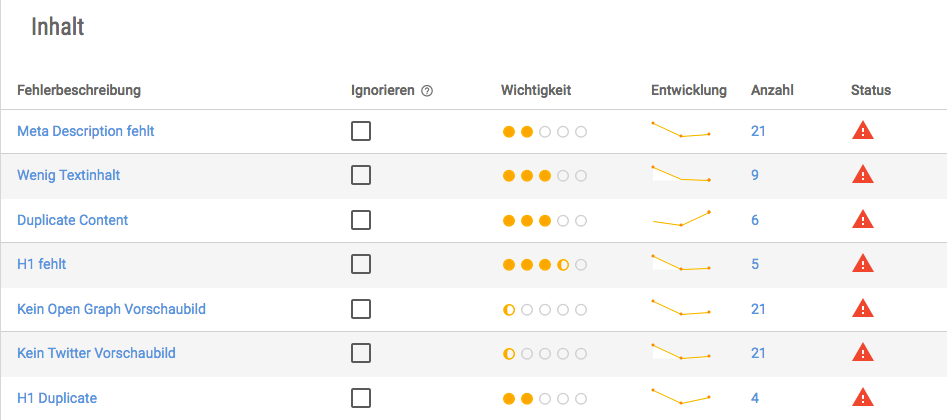Open the Wenig Textinhalt error link

(69, 175)
